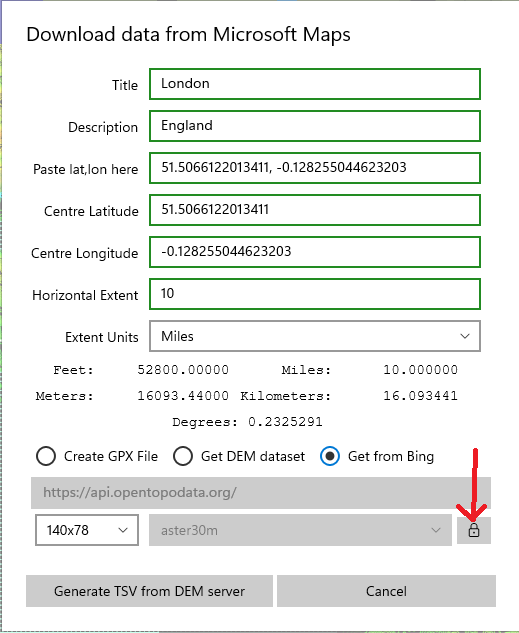The image size is (519, 633).
Task: Click the Miles value 10.000000
Action: point(421,370)
